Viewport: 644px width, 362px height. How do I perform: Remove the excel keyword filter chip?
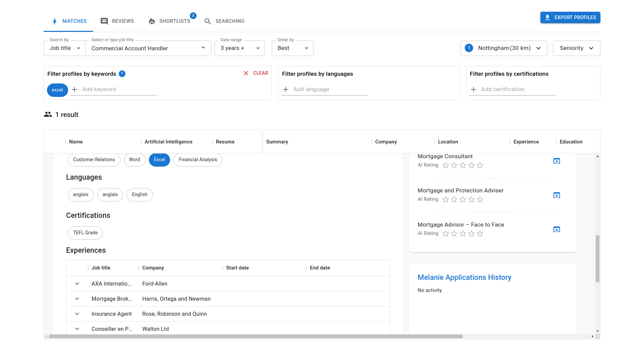[x=57, y=90]
